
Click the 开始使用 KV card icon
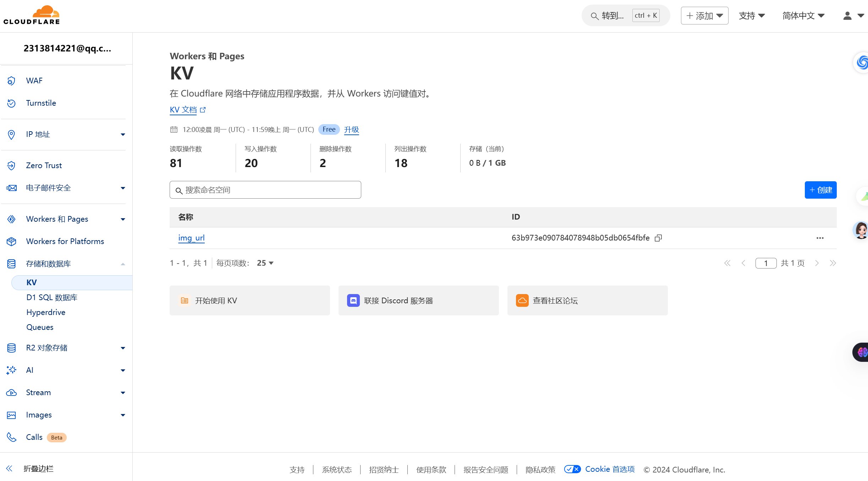point(185,300)
